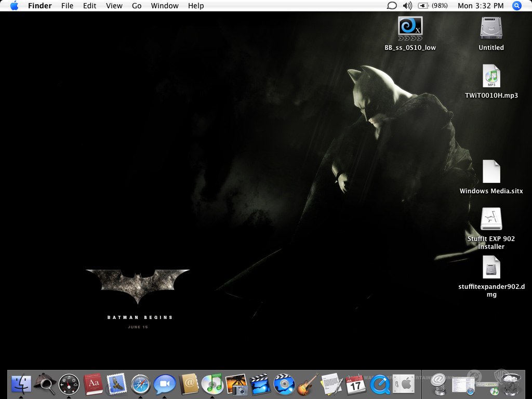
Task: Launch Sherlock from the Dock
Action: pos(45,384)
